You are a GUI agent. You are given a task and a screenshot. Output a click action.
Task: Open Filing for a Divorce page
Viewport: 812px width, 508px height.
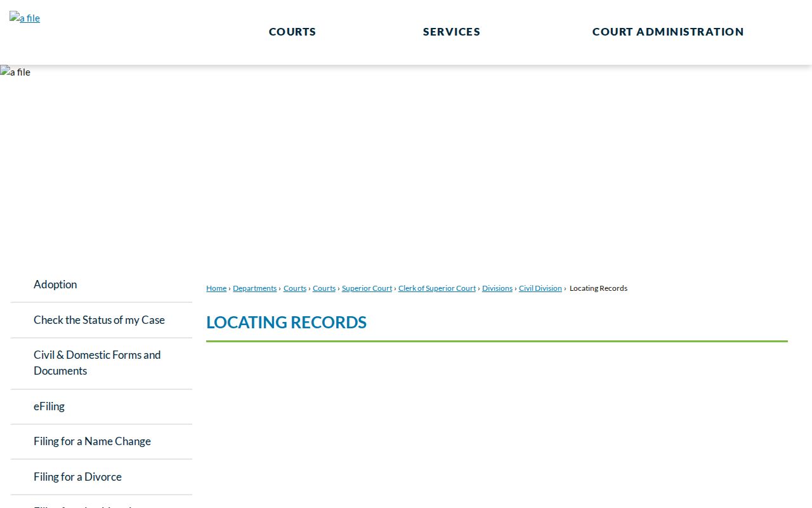pos(101,477)
